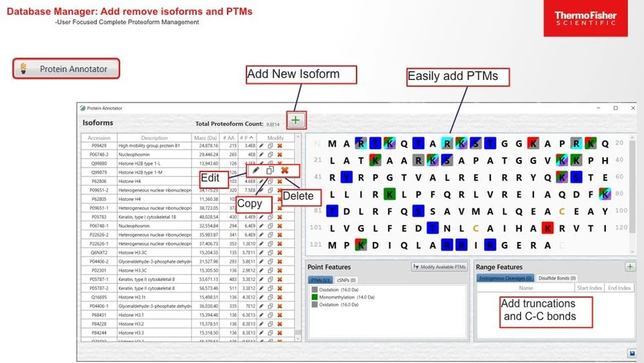Delete the P02301 Histone H3.3C entry
The width and height of the screenshot is (644, 363).
click(280, 271)
